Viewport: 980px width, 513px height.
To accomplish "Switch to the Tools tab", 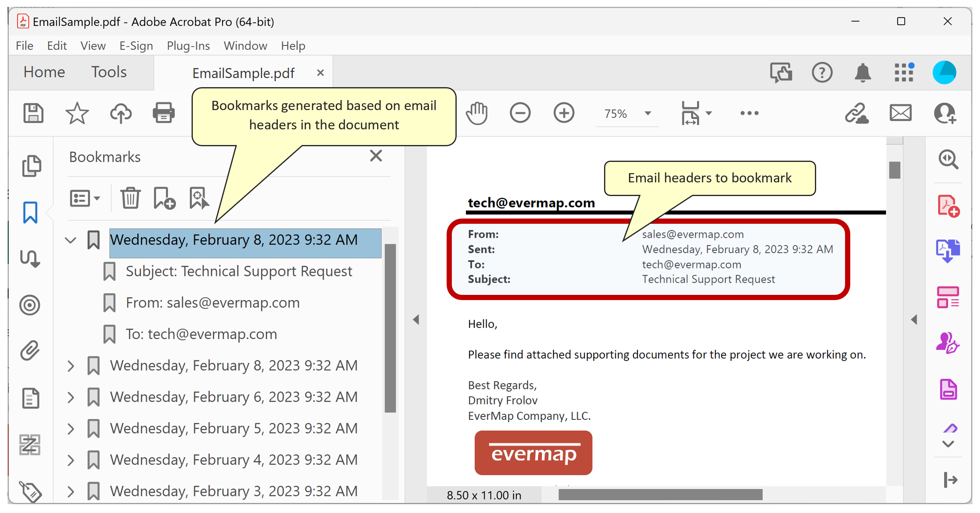I will pyautogui.click(x=109, y=72).
